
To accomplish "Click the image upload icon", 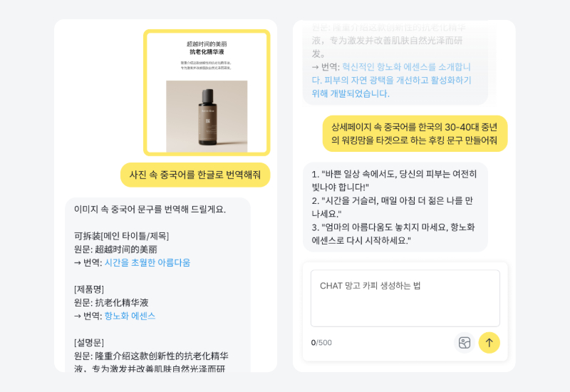I will [x=465, y=343].
